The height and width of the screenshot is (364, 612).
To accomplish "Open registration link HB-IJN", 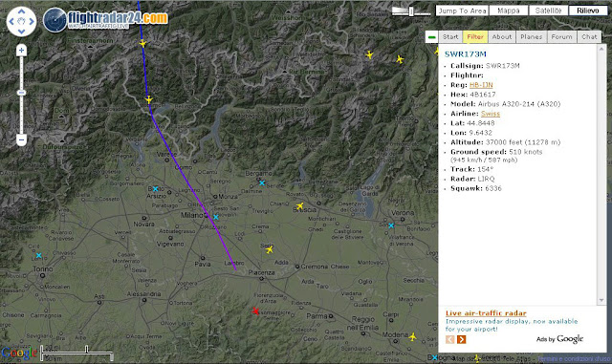I will (481, 85).
